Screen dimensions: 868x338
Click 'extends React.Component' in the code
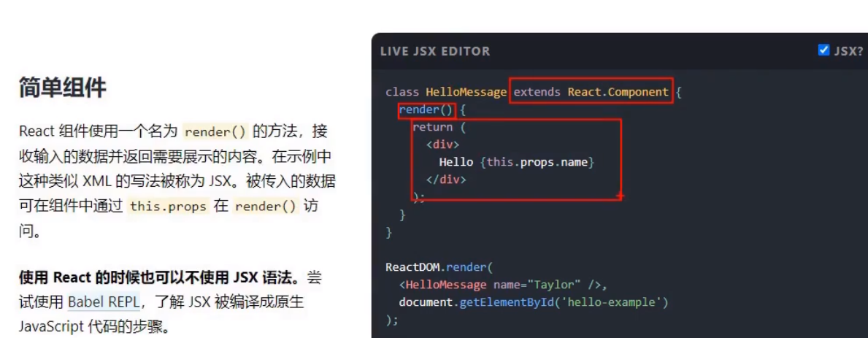tap(591, 92)
